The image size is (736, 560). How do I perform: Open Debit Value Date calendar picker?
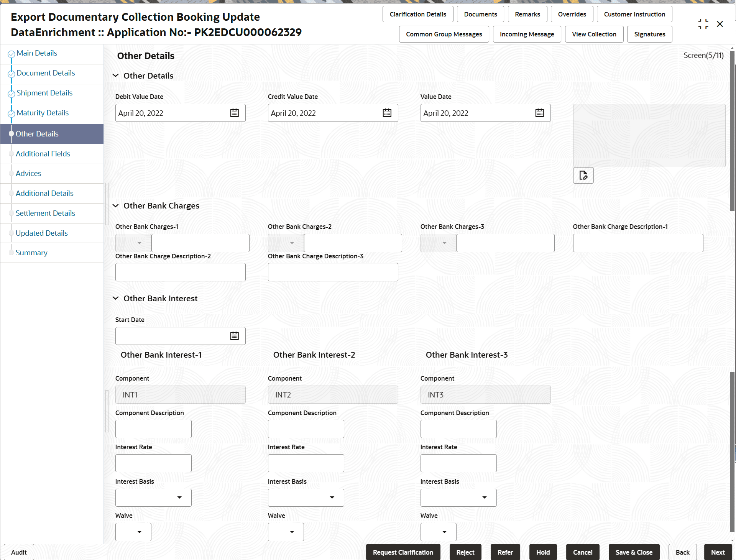pyautogui.click(x=234, y=113)
